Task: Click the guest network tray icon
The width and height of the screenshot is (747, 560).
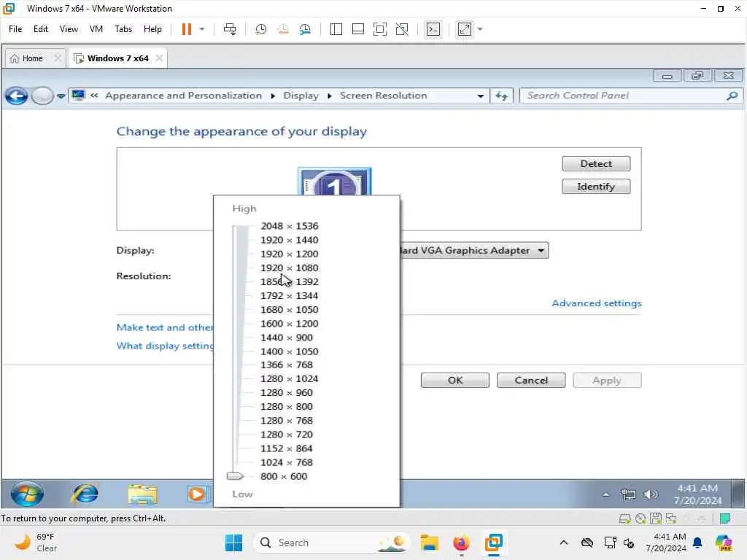Action: (628, 495)
